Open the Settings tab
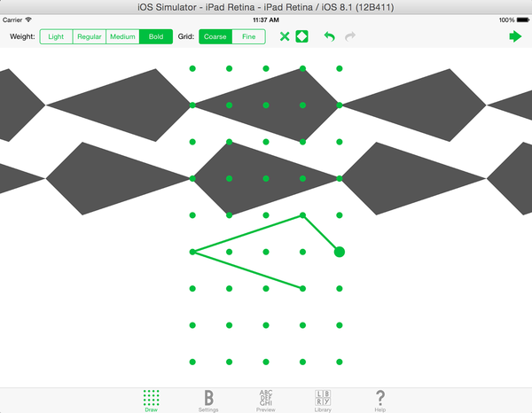This screenshot has height=413, width=532. pyautogui.click(x=208, y=401)
